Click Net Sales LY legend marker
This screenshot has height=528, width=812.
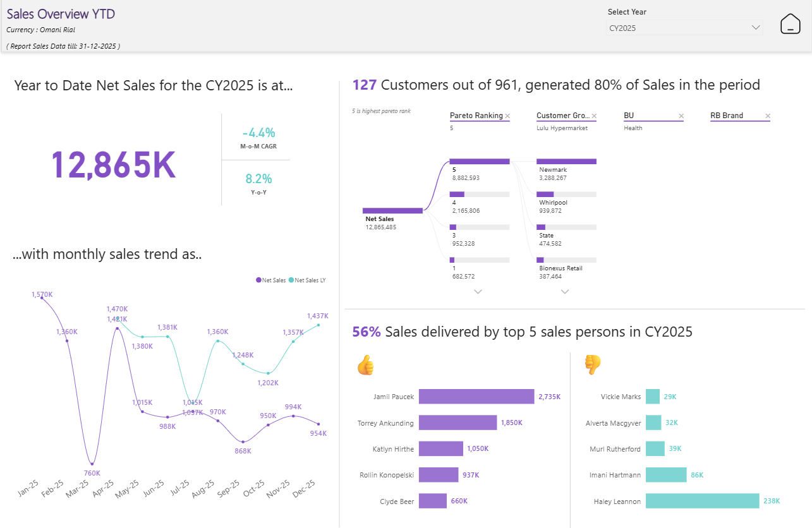(x=291, y=280)
